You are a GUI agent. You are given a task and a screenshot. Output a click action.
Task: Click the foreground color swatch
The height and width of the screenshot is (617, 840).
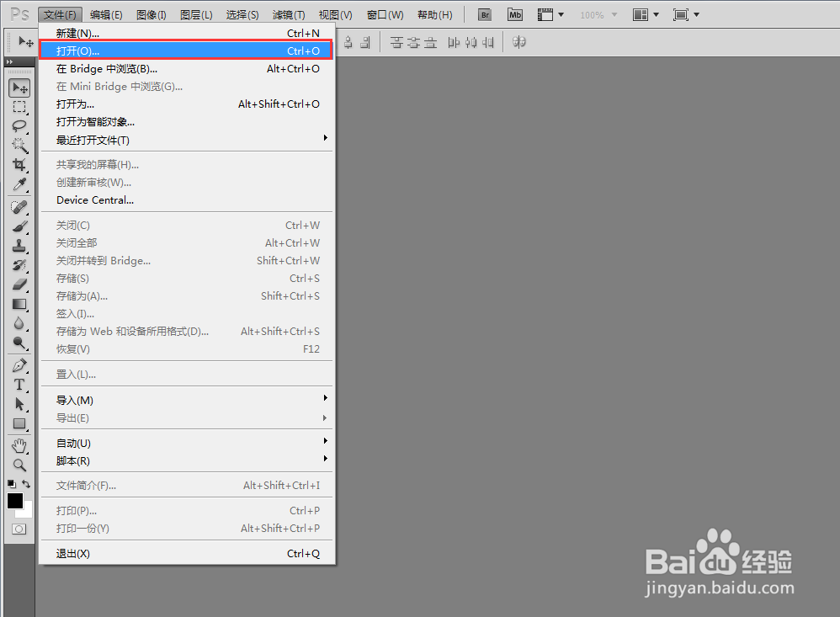pos(15,501)
